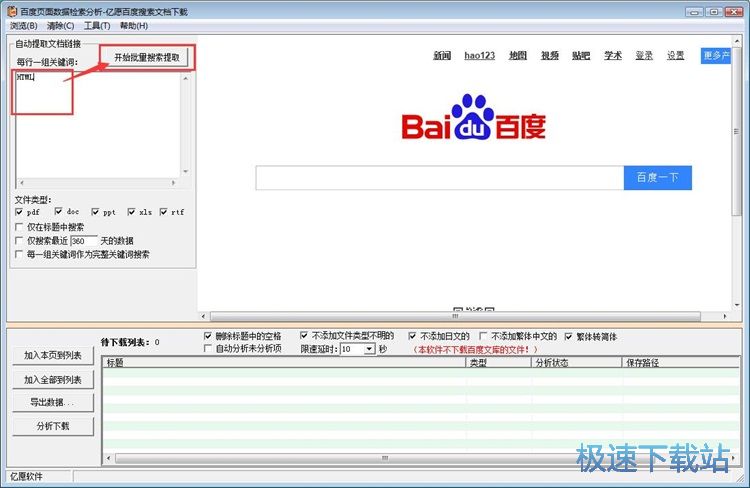
Task: Click the 保存路径 column header
Action: click(680, 363)
